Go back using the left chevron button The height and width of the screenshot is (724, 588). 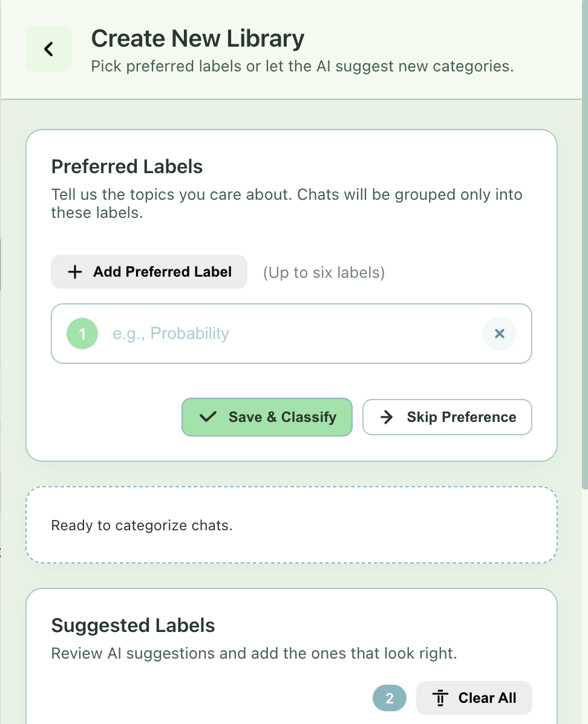[48, 49]
